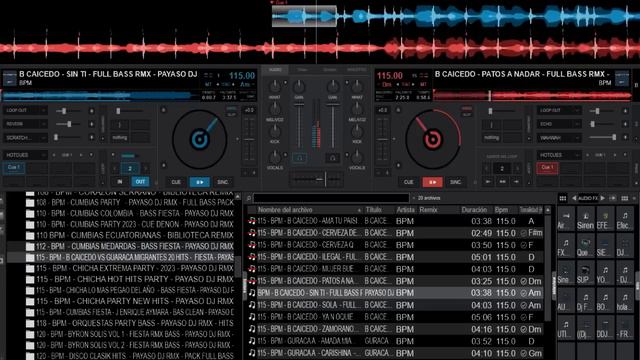640x360 pixels.
Task: Click the left deck play/pause button
Action: tap(200, 182)
